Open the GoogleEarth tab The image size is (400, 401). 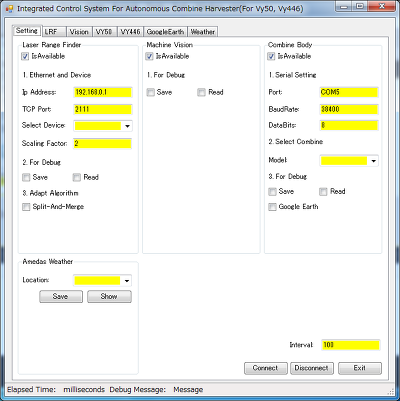click(x=165, y=32)
